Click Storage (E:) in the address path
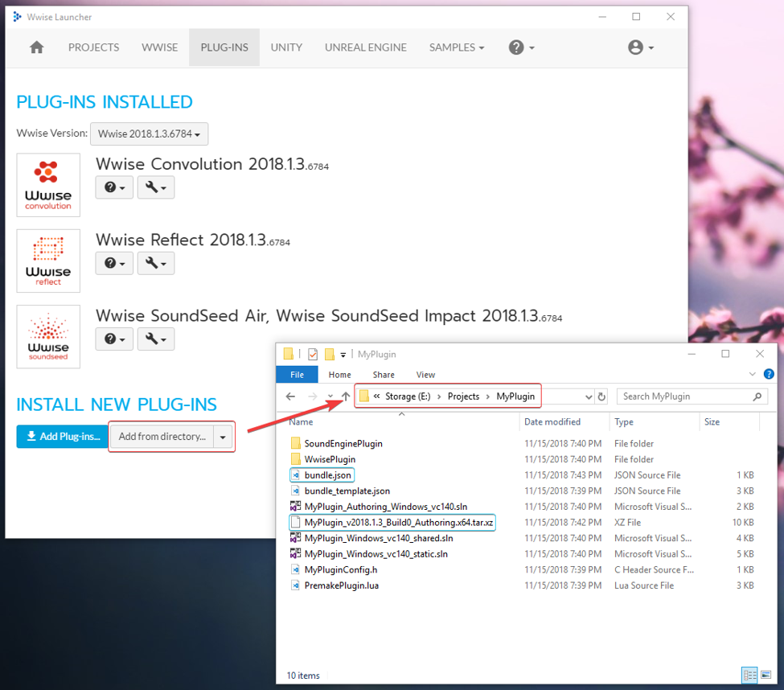The width and height of the screenshot is (784, 690). click(408, 396)
